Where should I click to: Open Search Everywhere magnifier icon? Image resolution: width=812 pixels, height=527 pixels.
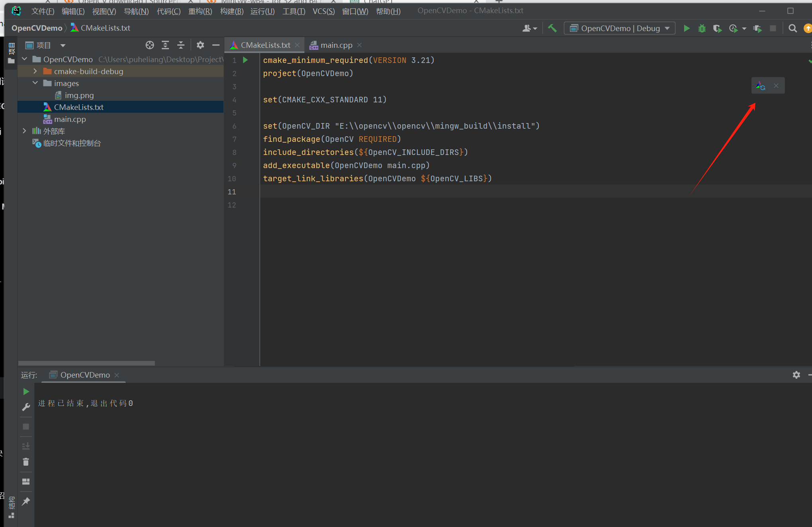(792, 28)
